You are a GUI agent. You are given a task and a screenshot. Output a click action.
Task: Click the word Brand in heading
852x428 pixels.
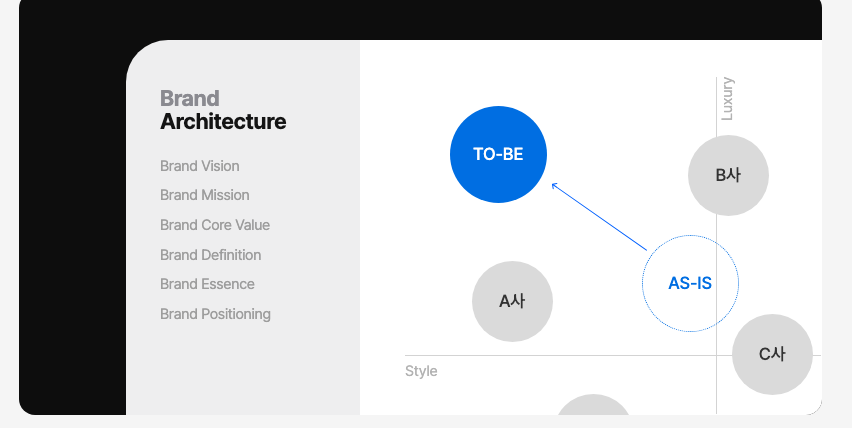[x=190, y=99]
